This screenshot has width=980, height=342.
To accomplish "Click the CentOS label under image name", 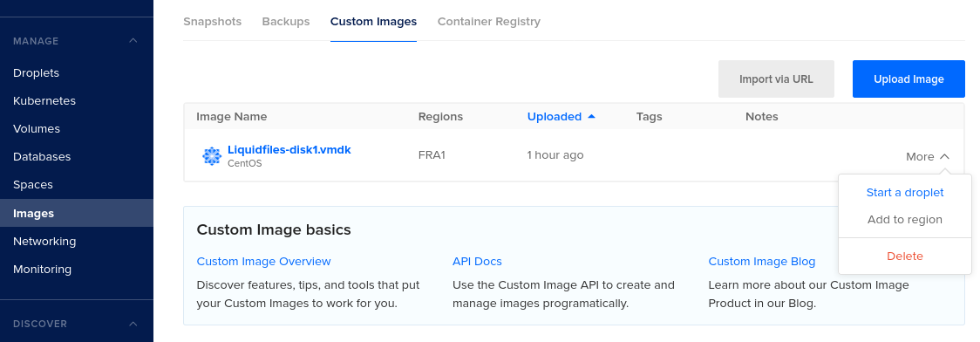I will tap(244, 163).
